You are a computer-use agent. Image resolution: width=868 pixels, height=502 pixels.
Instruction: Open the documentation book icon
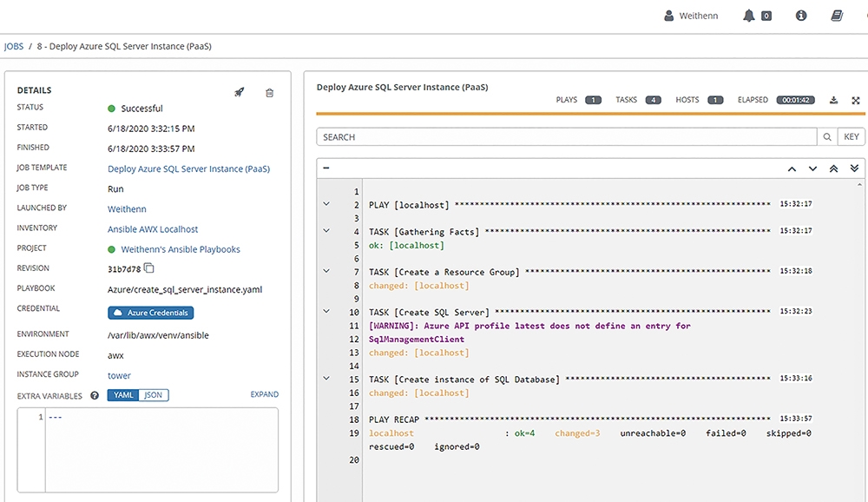point(837,16)
